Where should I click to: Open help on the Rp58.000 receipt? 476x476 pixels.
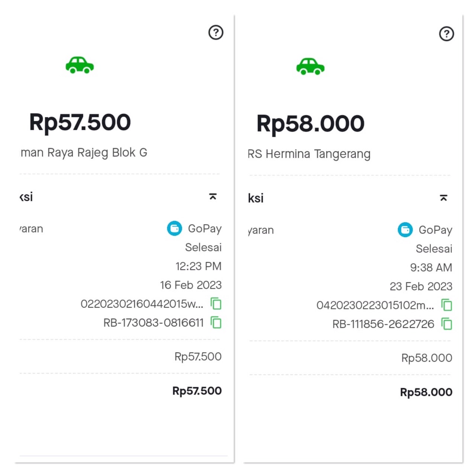point(446,34)
